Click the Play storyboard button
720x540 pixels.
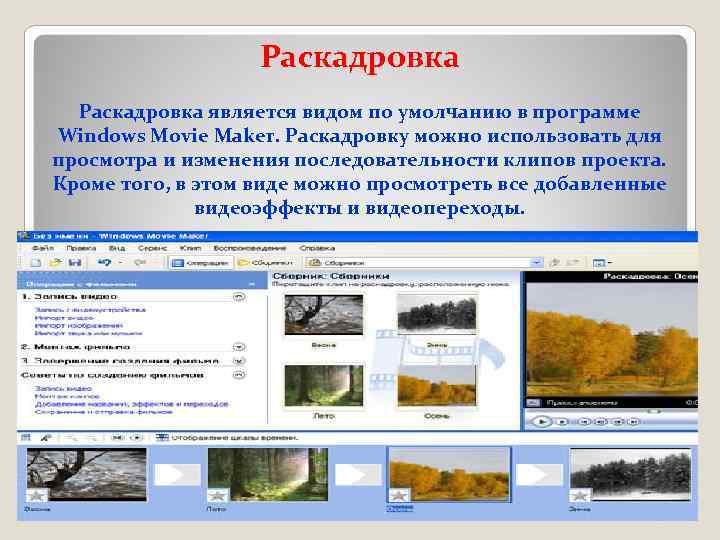[x=136, y=438]
